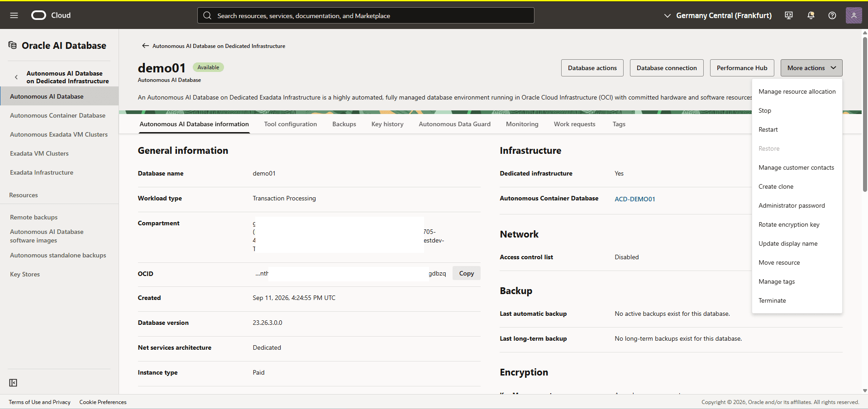Viewport: 868px width, 409px height.
Task: Open Cookie Preferences footer link
Action: pyautogui.click(x=103, y=402)
